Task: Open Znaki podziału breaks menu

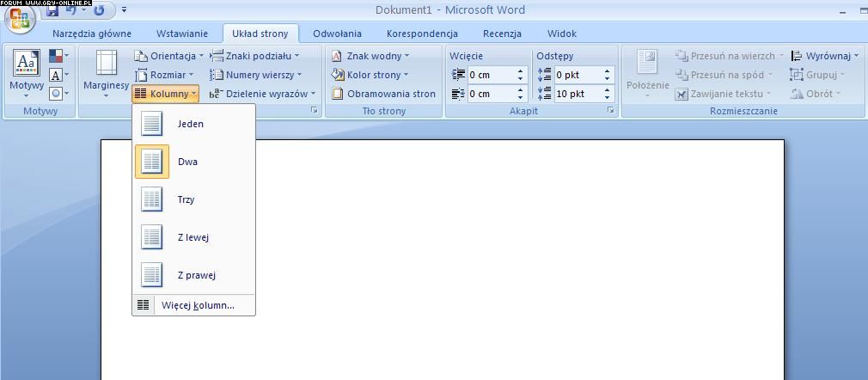Action: pos(254,56)
